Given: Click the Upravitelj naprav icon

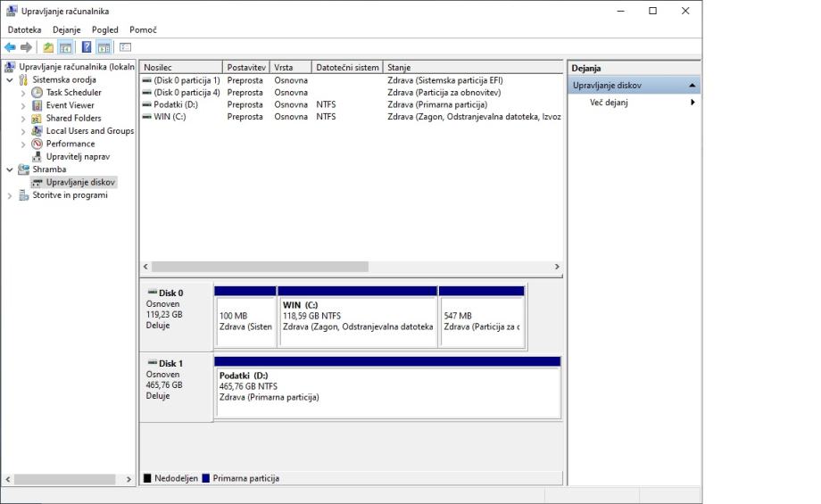Looking at the screenshot, I should click(x=37, y=156).
